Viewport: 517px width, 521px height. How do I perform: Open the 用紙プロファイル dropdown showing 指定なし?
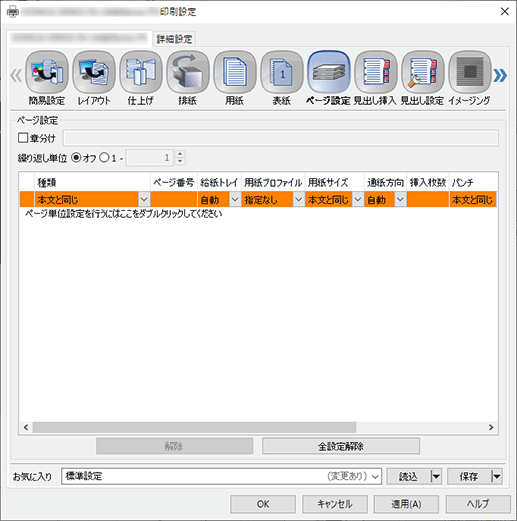(x=298, y=200)
